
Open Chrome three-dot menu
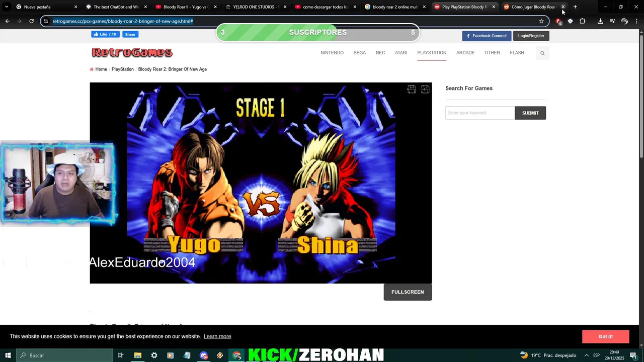point(636,21)
